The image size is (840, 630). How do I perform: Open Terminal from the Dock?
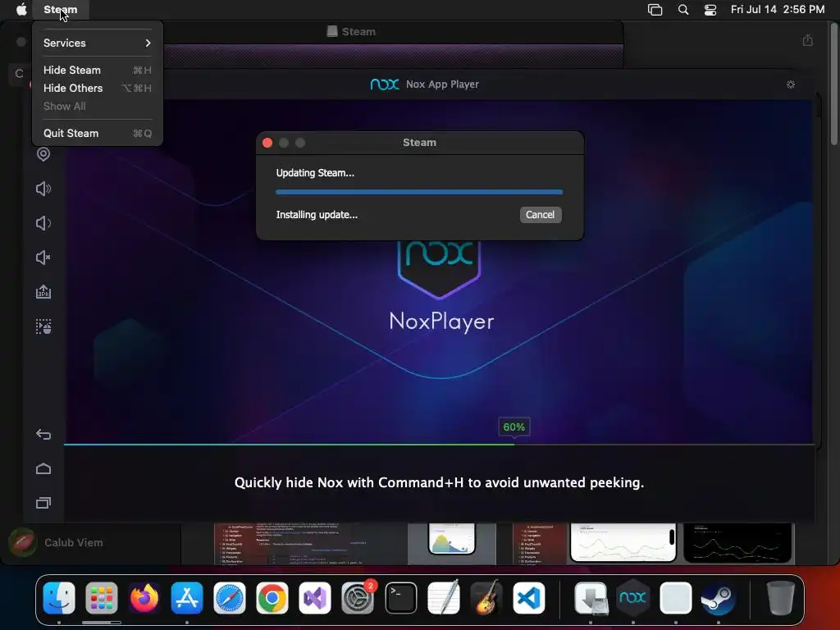click(400, 598)
